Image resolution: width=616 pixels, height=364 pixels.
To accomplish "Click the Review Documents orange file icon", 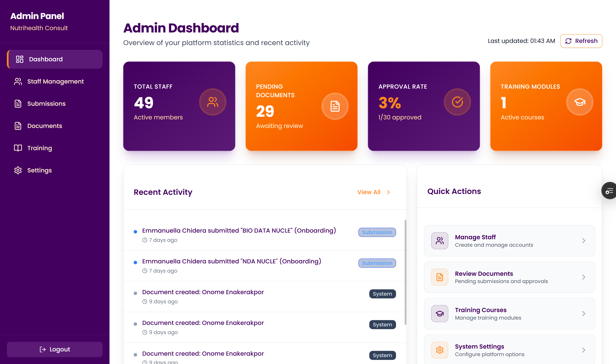I will [440, 277].
